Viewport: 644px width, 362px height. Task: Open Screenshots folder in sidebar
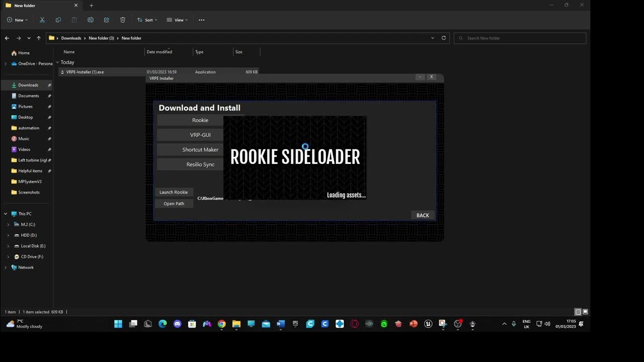point(29,192)
